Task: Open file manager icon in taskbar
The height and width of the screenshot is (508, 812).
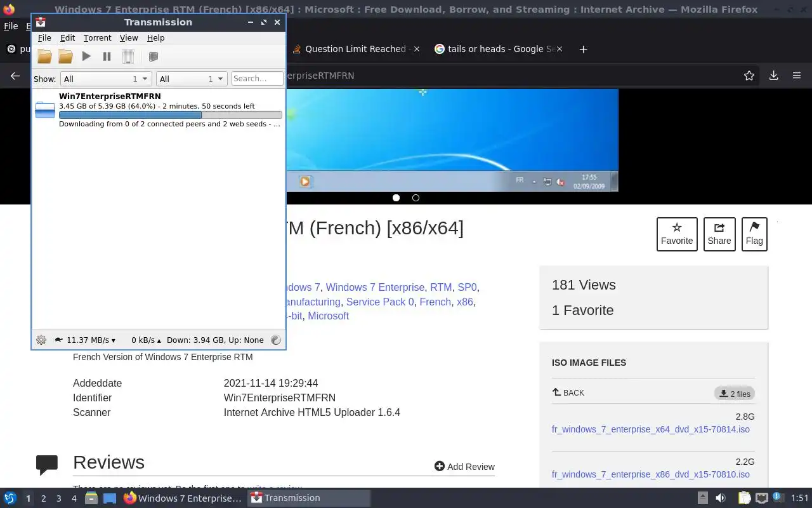Action: click(x=91, y=498)
